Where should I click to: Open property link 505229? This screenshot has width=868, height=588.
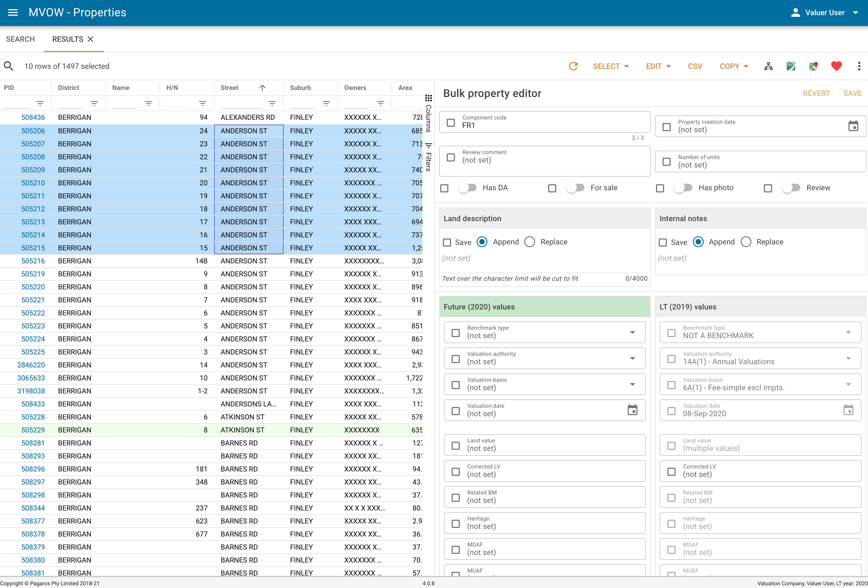pos(33,430)
